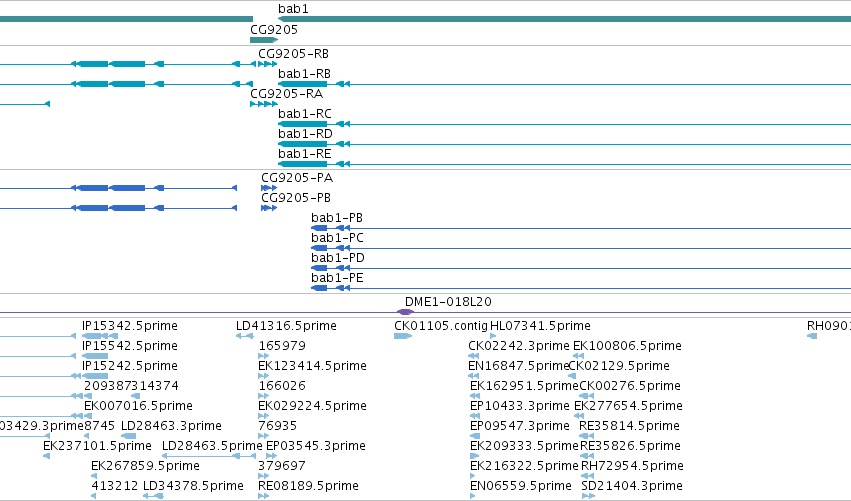Click feature label 413212

115,487
